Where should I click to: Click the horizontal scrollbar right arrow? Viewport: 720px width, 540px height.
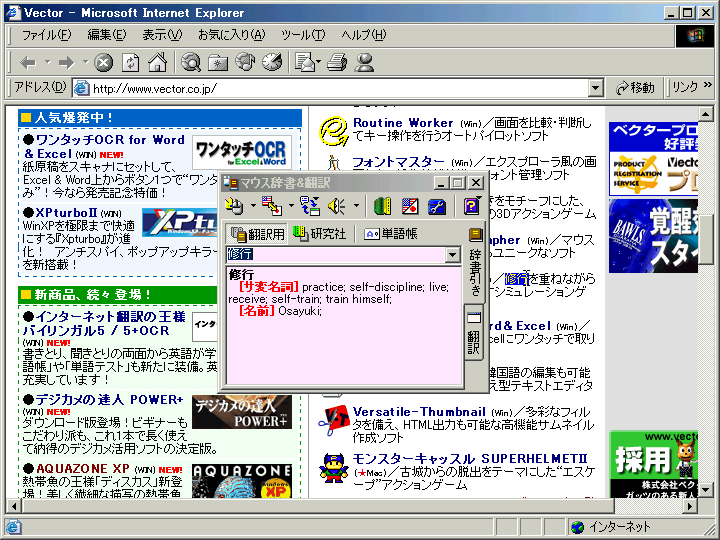(x=690, y=506)
